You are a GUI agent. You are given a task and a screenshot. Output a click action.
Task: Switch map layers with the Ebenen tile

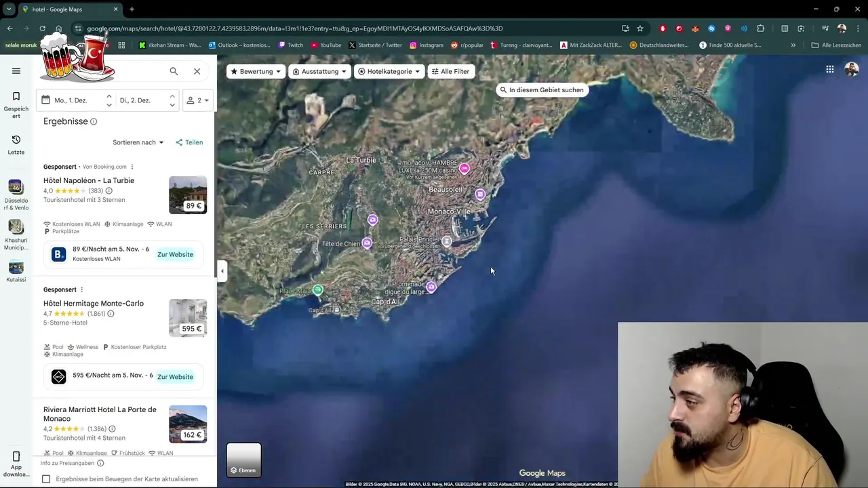[243, 460]
